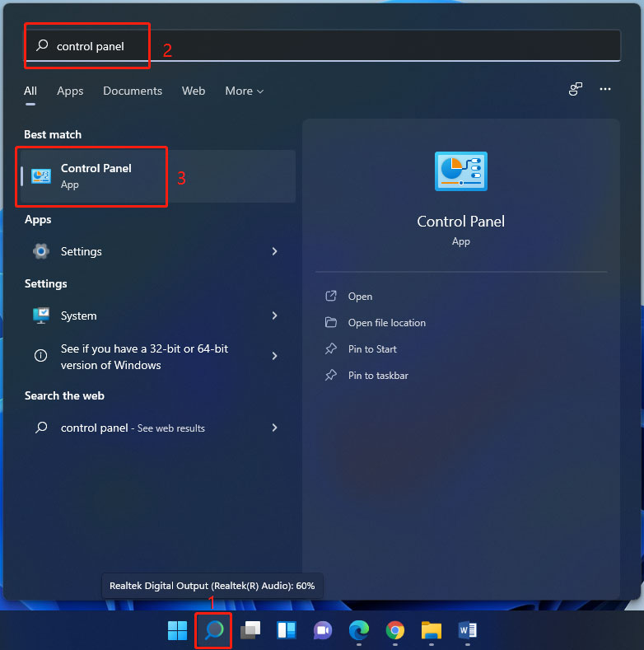Click the Settings gear icon
Image resolution: width=644 pixels, height=650 pixels.
[41, 251]
